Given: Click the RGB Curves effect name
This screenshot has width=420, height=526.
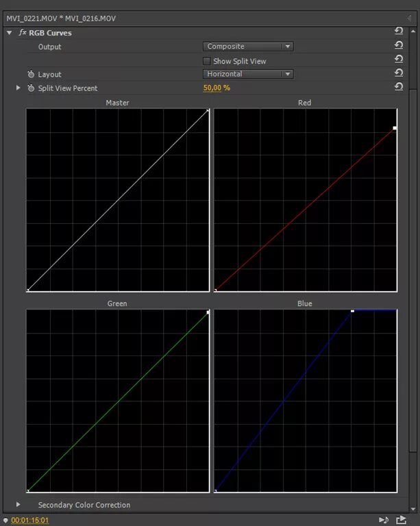Looking at the screenshot, I should pyautogui.click(x=50, y=33).
